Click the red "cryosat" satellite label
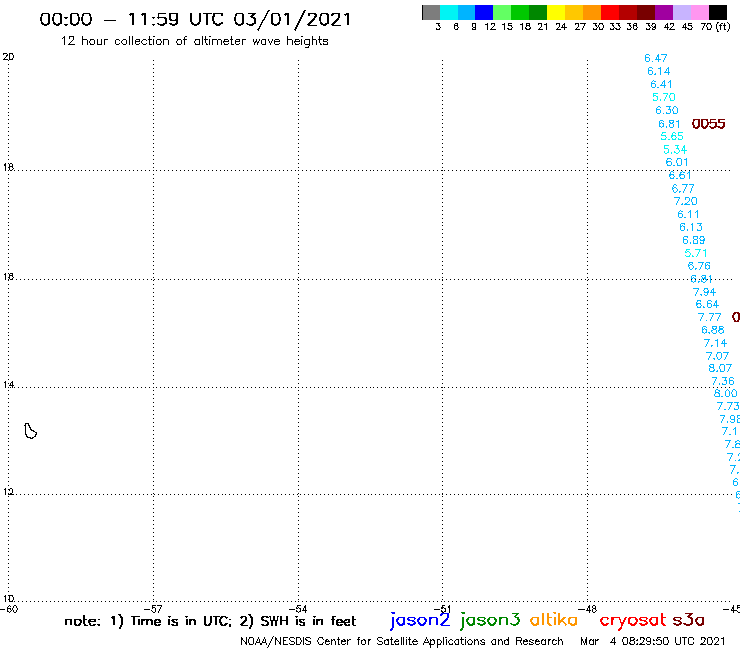 (x=632, y=621)
